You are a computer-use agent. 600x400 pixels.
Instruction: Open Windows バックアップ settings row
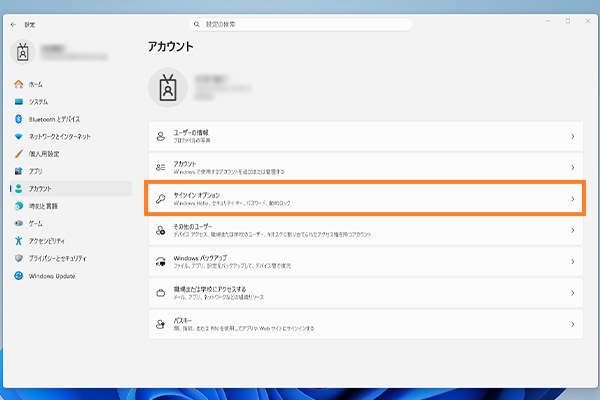click(x=366, y=262)
